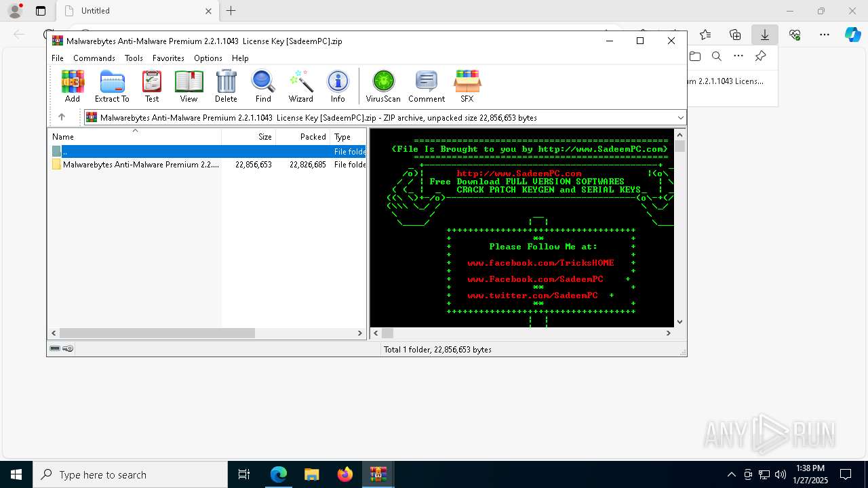Click the 22,826,685 packed size cell
Viewport: 868px width, 488px height.
tap(308, 165)
